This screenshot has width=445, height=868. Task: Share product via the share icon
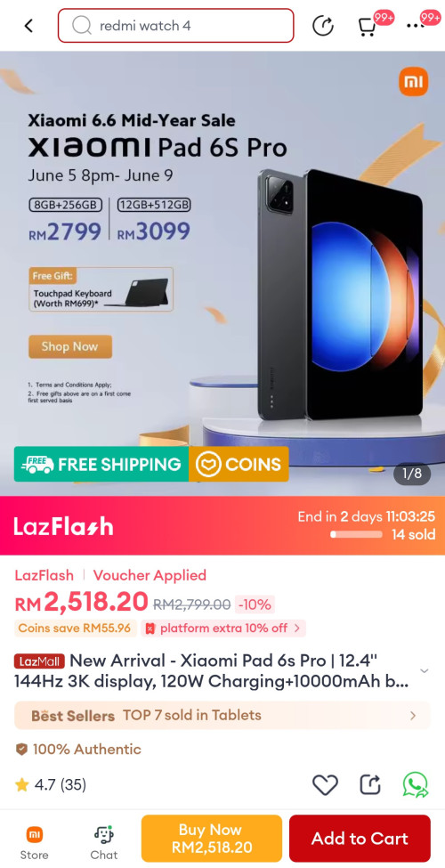370,784
